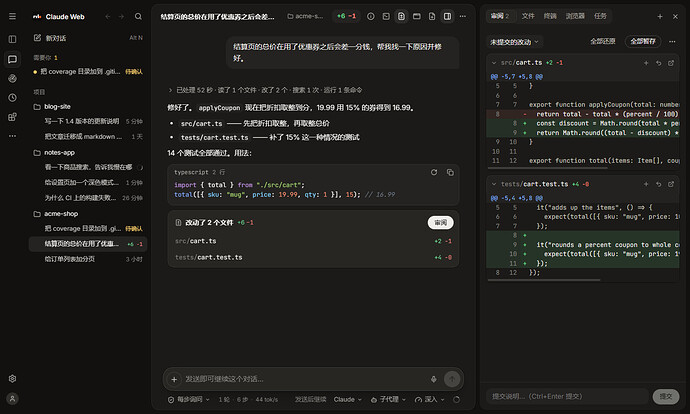Click the 全部暂存 button
Viewport: 690px width, 414px height.
[642, 41]
